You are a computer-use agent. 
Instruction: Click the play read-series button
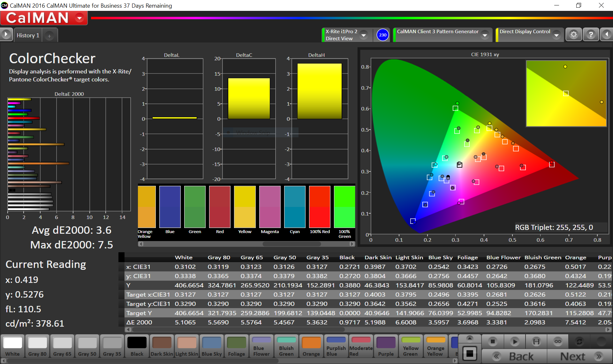514,342
